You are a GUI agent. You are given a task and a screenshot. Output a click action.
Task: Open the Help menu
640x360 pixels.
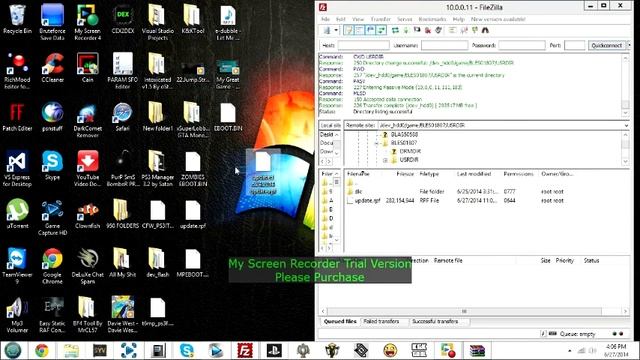(x=458, y=19)
